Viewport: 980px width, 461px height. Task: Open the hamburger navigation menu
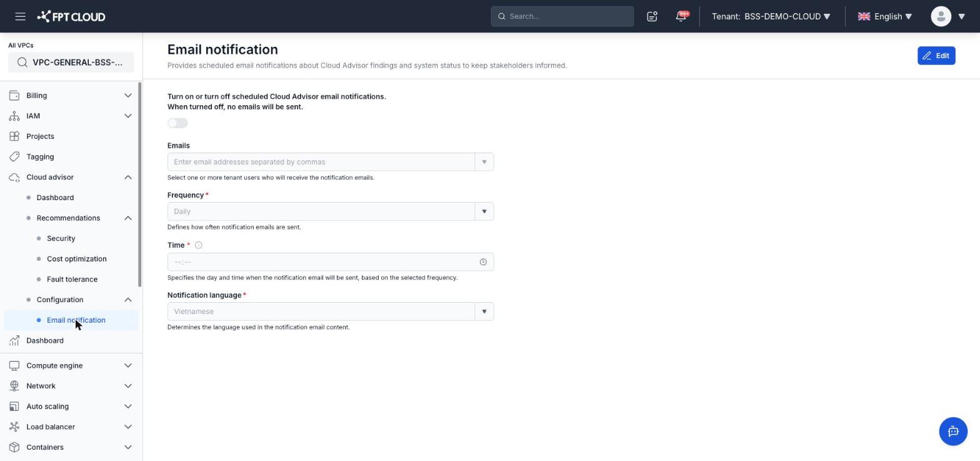tap(20, 16)
